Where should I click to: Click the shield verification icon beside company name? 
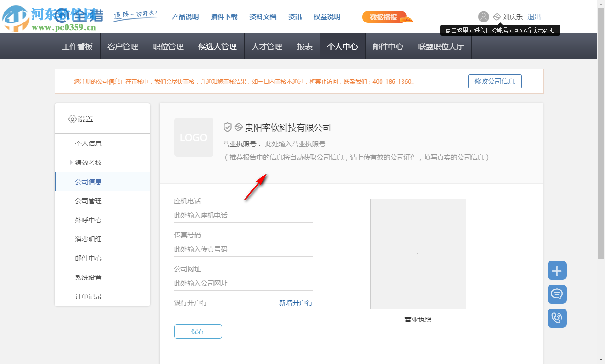click(228, 127)
